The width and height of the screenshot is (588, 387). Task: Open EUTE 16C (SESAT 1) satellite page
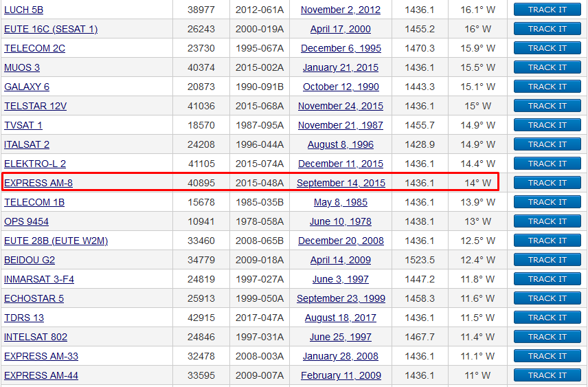51,29
